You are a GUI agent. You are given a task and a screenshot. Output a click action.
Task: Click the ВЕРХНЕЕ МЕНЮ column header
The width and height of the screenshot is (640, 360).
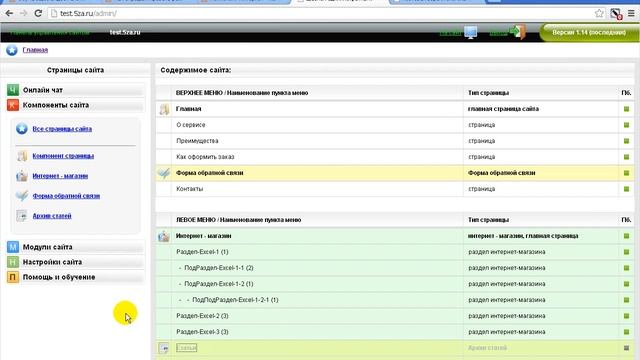[242, 93]
